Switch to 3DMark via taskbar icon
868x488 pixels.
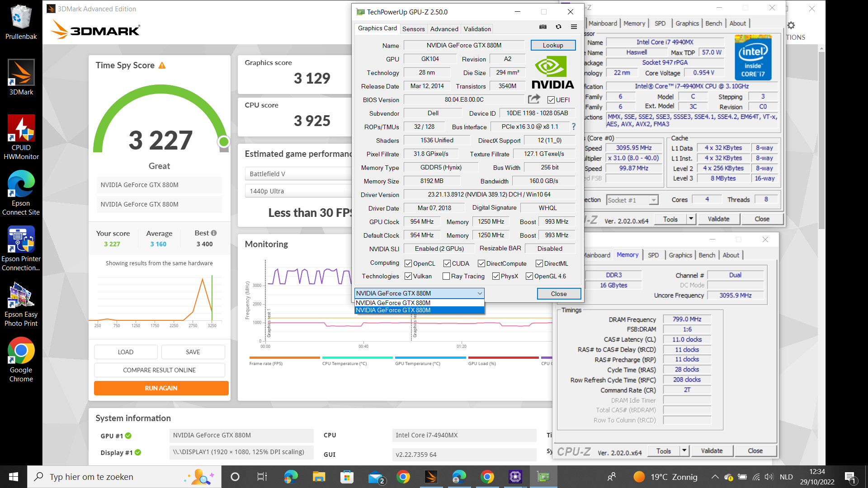(x=431, y=477)
